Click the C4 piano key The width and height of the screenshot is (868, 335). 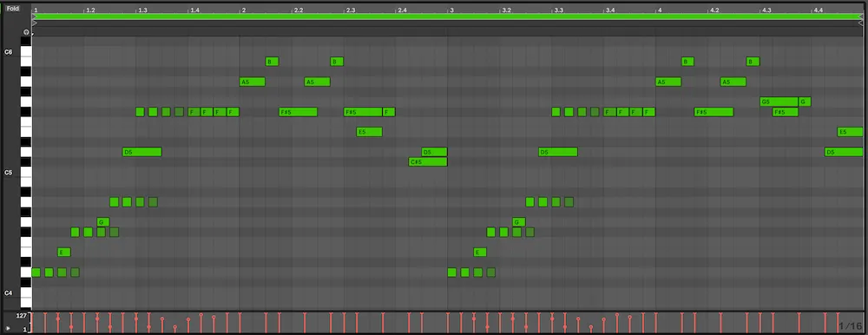[26, 292]
